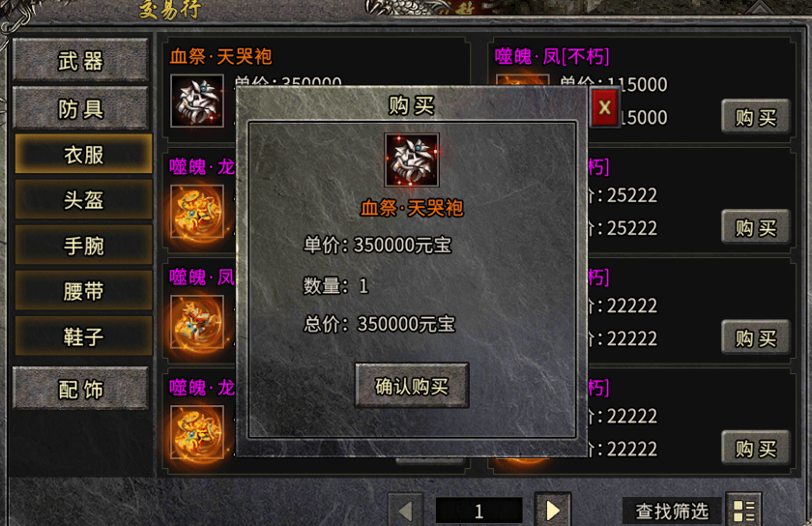Click the first 噬魄·龙 golden item icon
This screenshot has width=812, height=526.
pyautogui.click(x=197, y=212)
